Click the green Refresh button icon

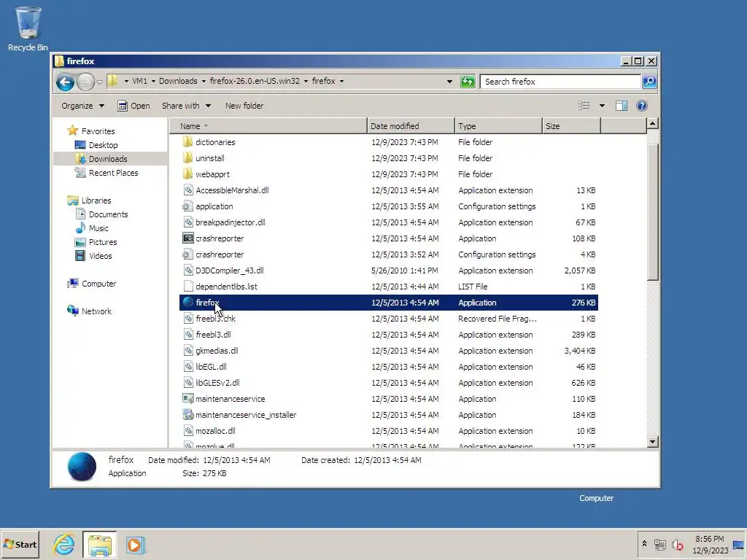point(468,82)
